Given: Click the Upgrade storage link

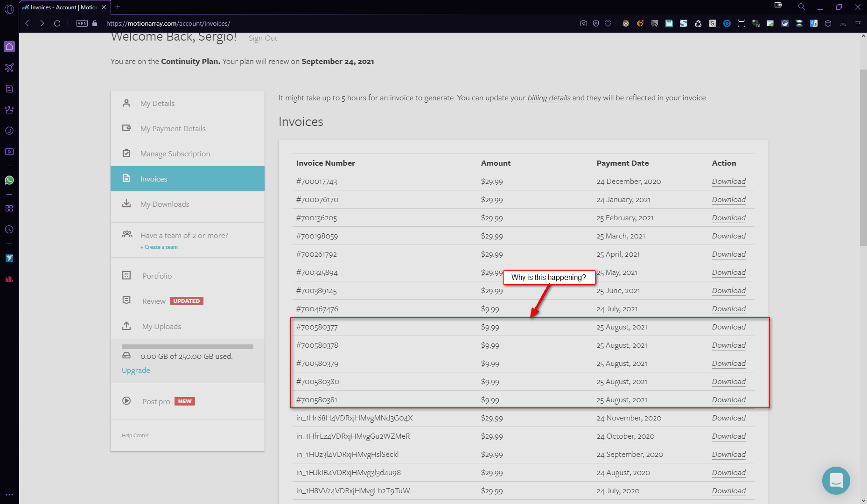Looking at the screenshot, I should [136, 371].
